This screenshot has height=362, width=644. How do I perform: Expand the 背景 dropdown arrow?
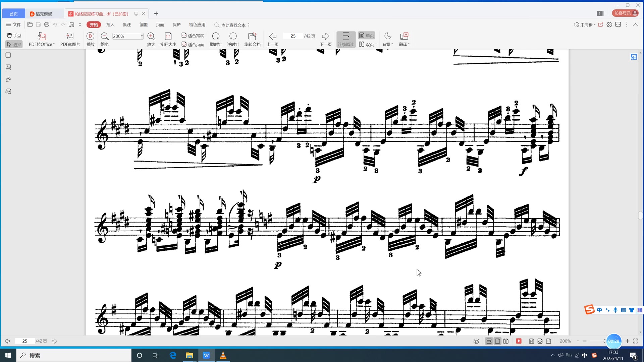[392, 44]
